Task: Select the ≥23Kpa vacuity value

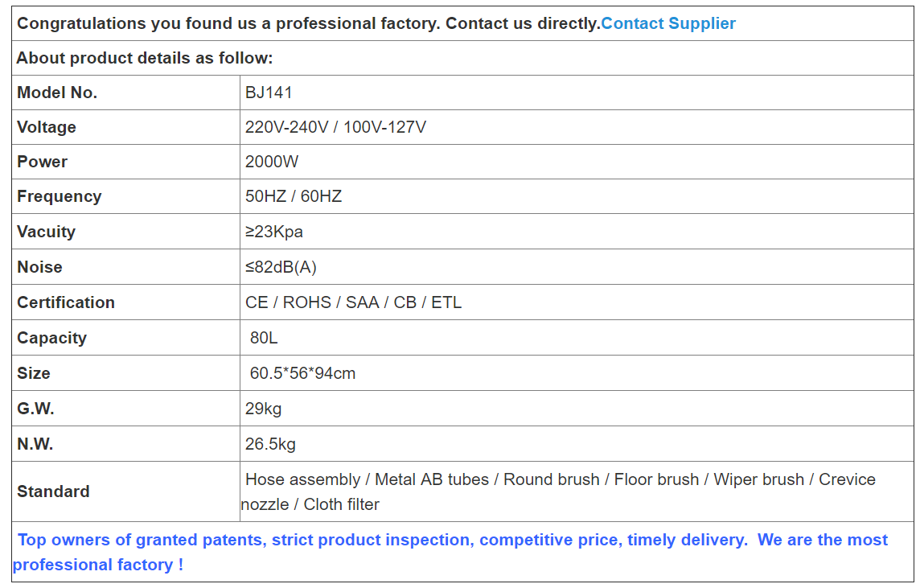Action: click(274, 232)
